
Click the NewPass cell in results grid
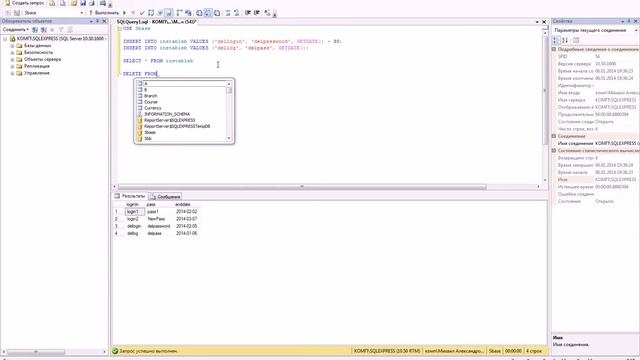pos(156,219)
